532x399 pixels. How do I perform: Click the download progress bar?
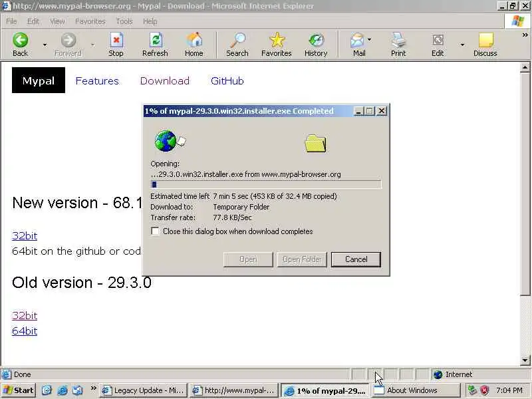tap(266, 185)
